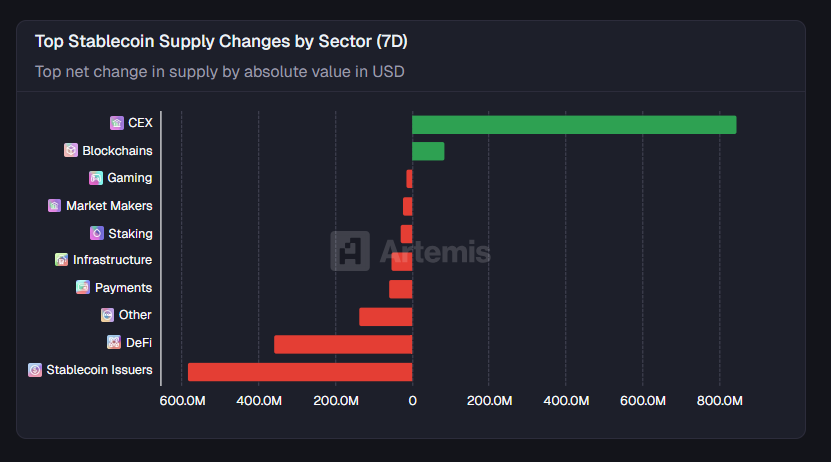Screen dimensions: 831x462
Task: Click the DeFi sector icon
Action: coord(114,342)
